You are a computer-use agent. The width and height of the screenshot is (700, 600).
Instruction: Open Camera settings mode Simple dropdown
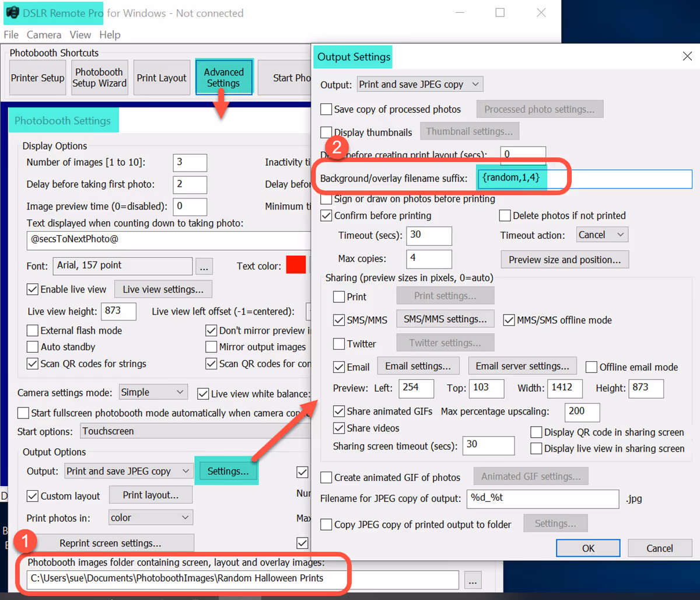click(153, 392)
